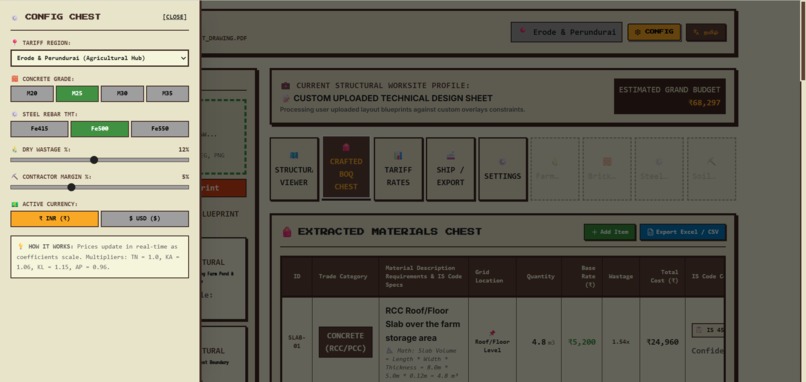Click the money icon beside Active Currency
Viewport: 806px width, 382px height.
coord(14,204)
